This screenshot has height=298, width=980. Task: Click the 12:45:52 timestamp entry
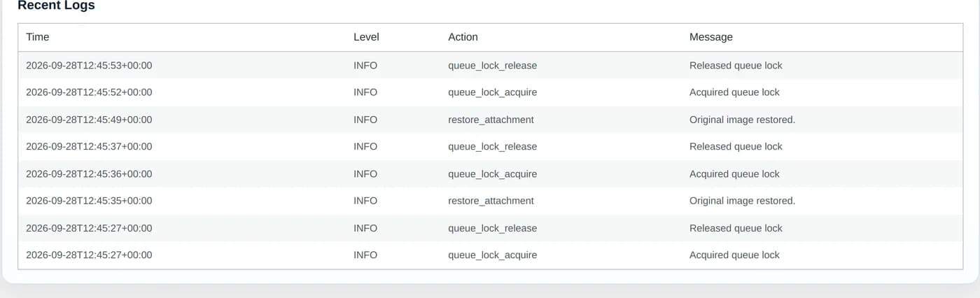pos(89,92)
